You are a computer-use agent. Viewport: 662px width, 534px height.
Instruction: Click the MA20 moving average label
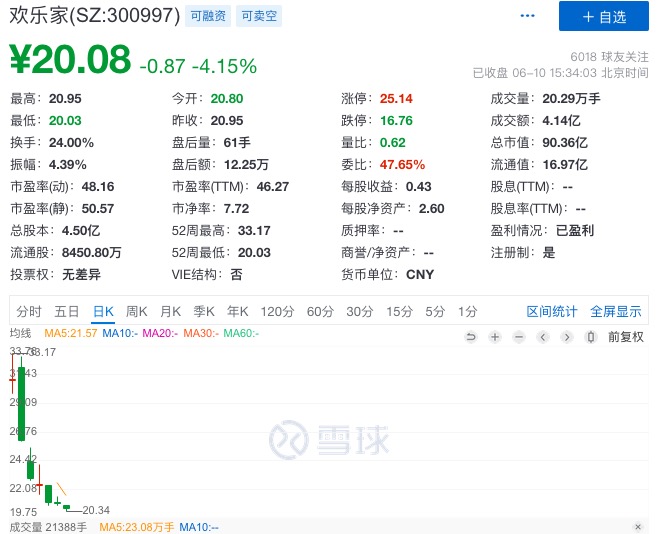[160, 333]
